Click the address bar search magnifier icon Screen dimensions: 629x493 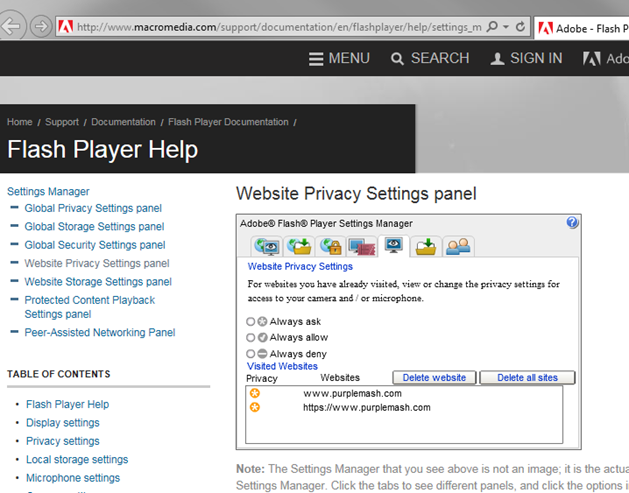coord(492,27)
